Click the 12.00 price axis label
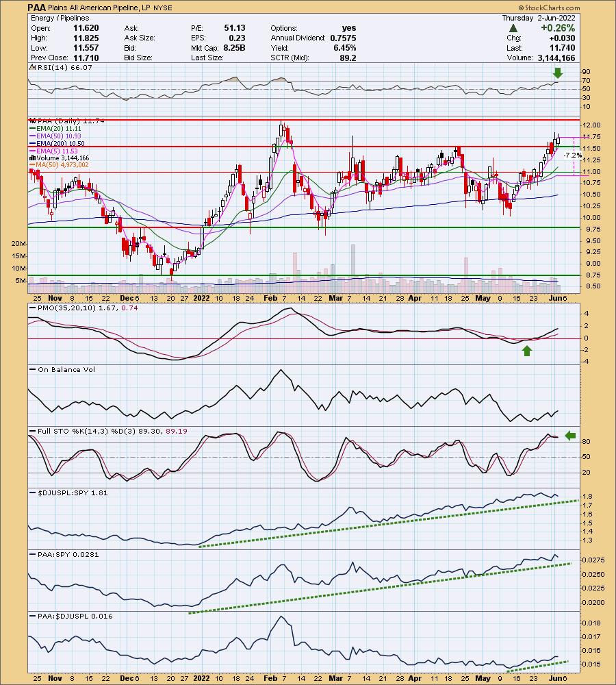 pyautogui.click(x=591, y=125)
